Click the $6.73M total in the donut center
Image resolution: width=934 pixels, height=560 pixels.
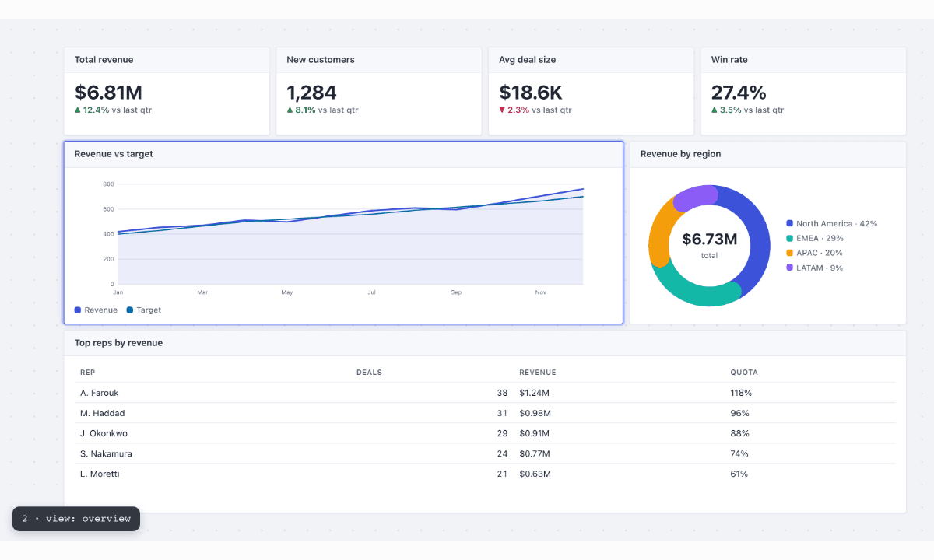(709, 239)
